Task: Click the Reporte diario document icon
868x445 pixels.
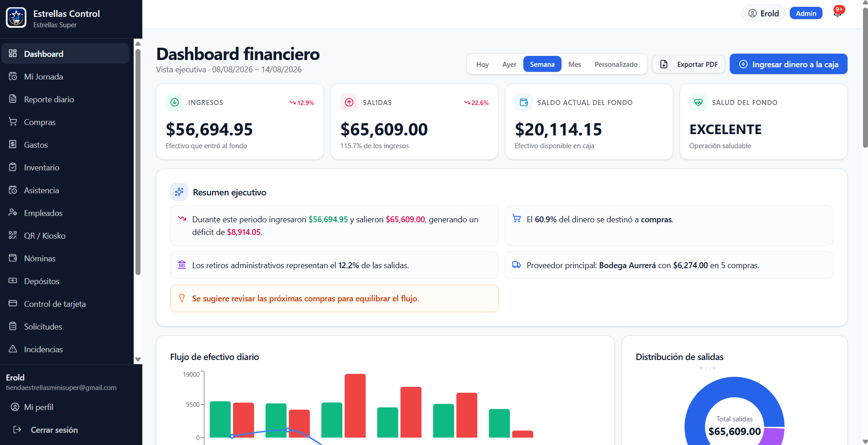Action: point(13,99)
